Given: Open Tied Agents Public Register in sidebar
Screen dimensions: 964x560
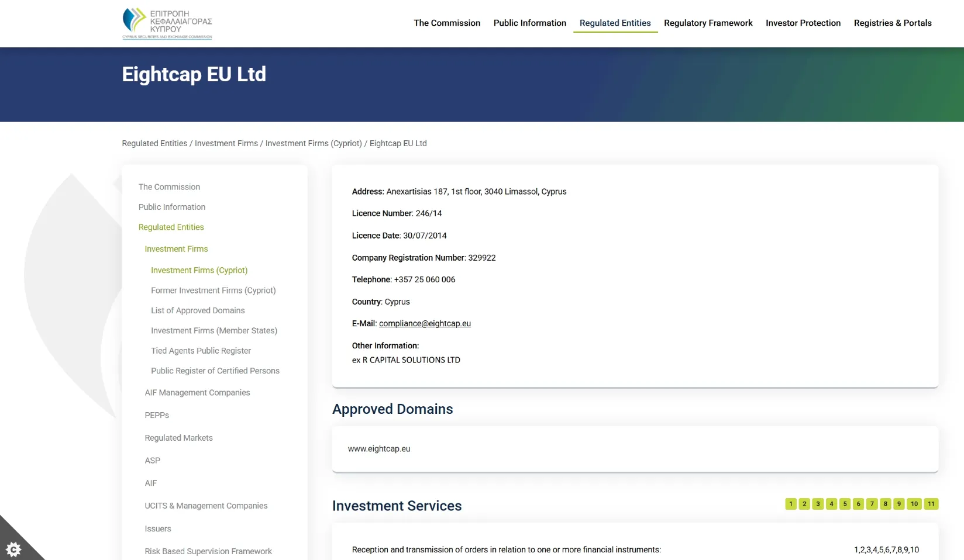Looking at the screenshot, I should (201, 351).
